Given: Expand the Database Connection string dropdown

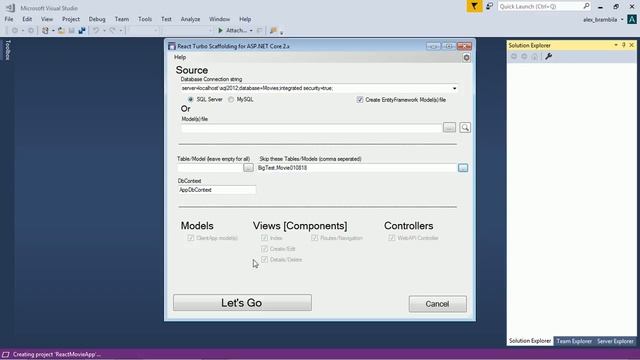Looking at the screenshot, I should [x=454, y=89].
